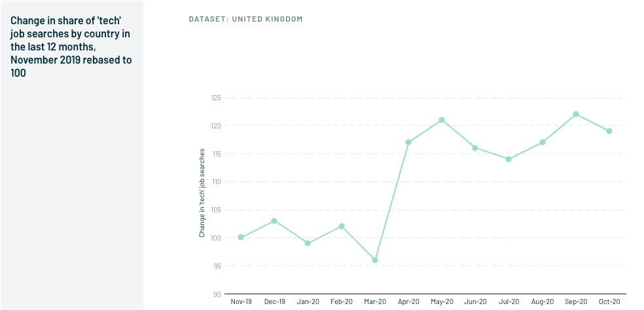Select the Feb-20 data point at 102

341,226
